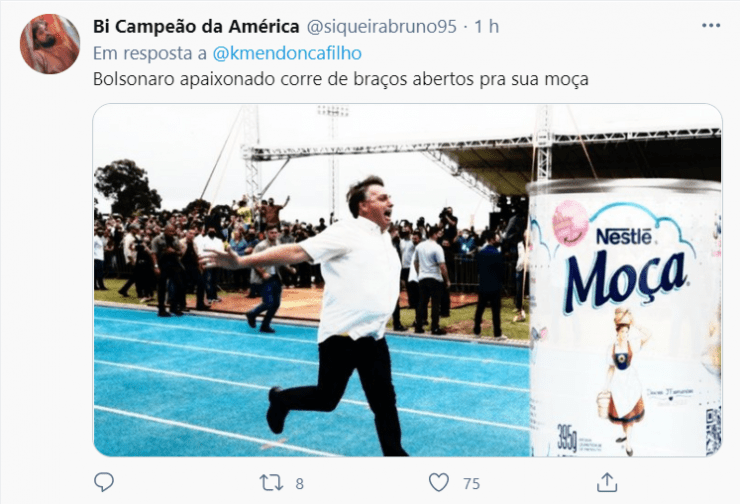Click the QR code on the can
This screenshot has width=740, height=504.
[713, 430]
